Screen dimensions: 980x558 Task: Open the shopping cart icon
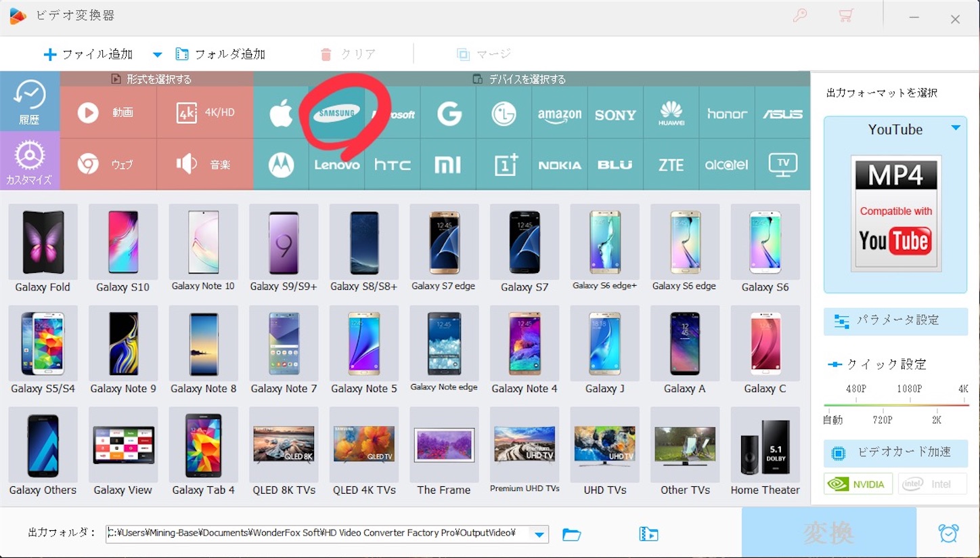(845, 16)
